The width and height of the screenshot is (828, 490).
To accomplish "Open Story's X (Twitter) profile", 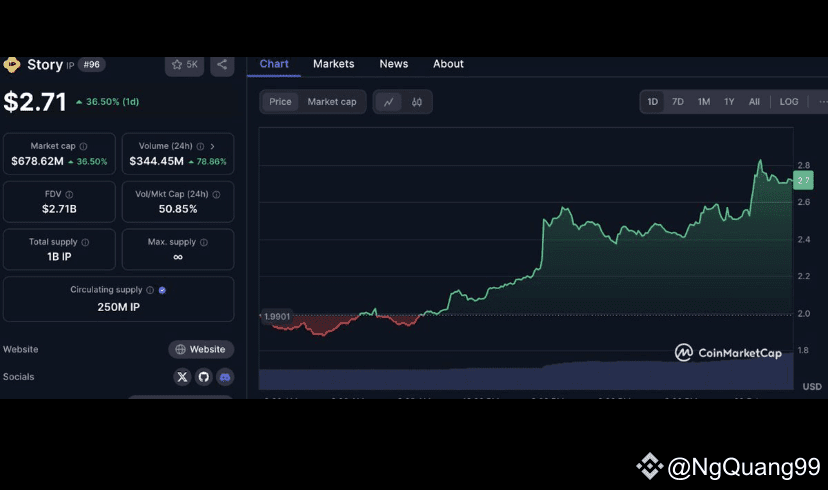I will [182, 376].
